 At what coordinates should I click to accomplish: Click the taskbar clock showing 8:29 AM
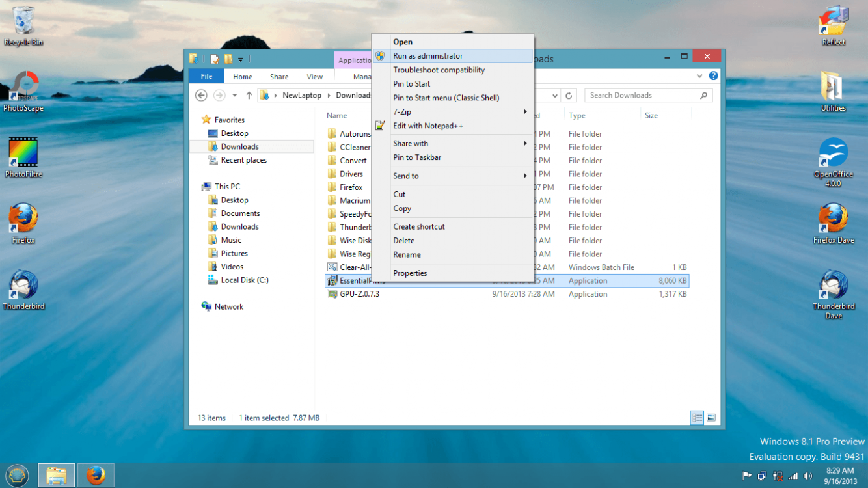click(x=840, y=476)
